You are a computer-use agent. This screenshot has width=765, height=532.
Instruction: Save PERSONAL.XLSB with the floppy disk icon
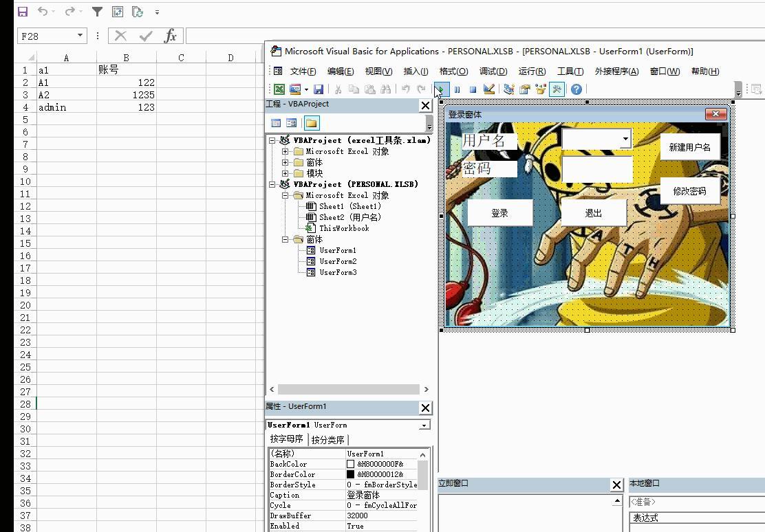[x=319, y=89]
